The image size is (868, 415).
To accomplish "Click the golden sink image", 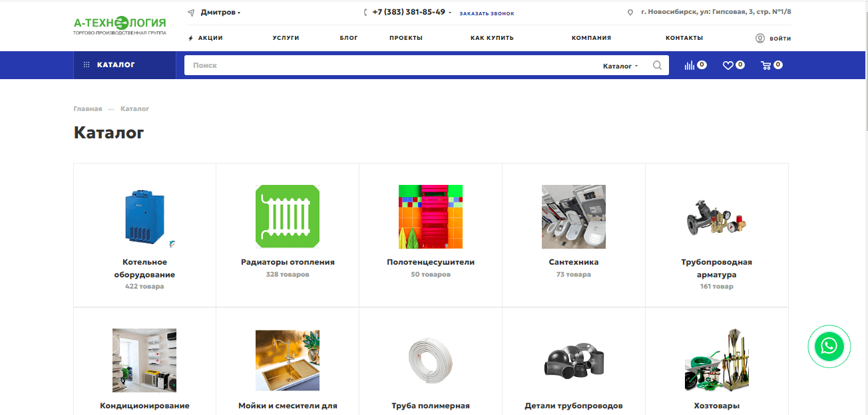I will coord(288,360).
